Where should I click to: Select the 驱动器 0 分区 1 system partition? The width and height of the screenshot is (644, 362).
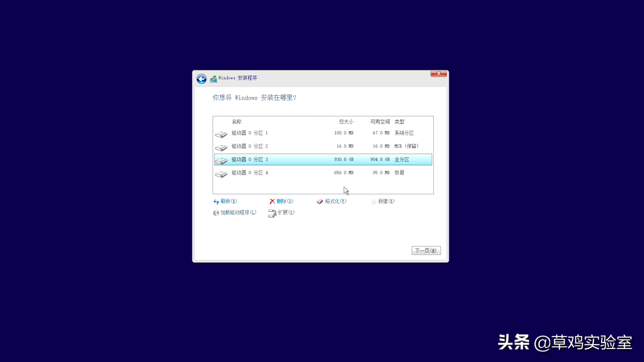(x=275, y=133)
